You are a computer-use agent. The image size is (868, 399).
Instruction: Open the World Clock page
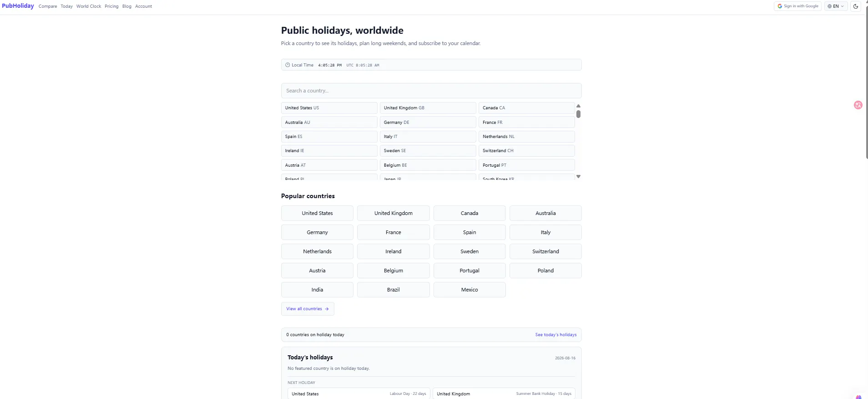[89, 6]
